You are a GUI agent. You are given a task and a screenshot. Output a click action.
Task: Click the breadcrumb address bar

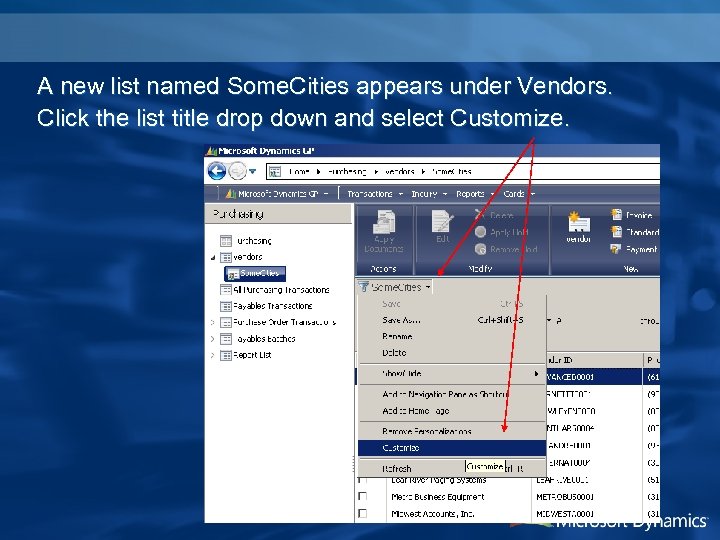click(463, 172)
